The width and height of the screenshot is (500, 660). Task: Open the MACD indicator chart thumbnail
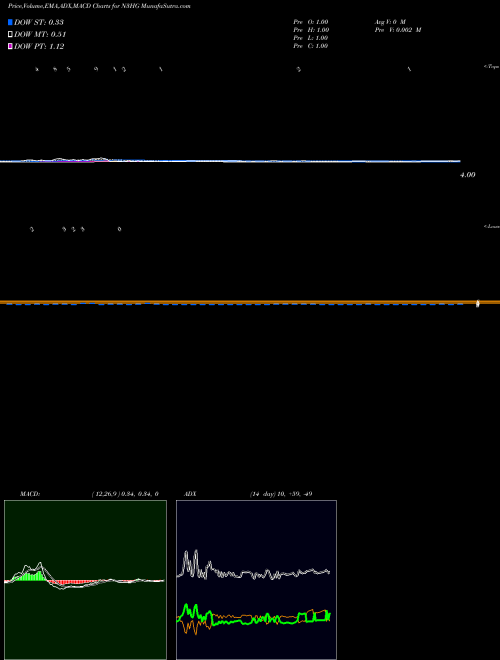85,580
